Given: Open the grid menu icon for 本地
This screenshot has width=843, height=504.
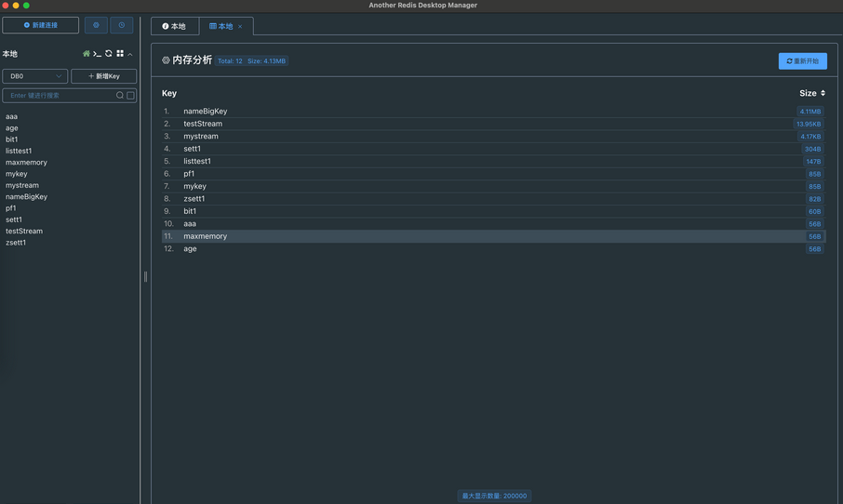Looking at the screenshot, I should click(120, 54).
